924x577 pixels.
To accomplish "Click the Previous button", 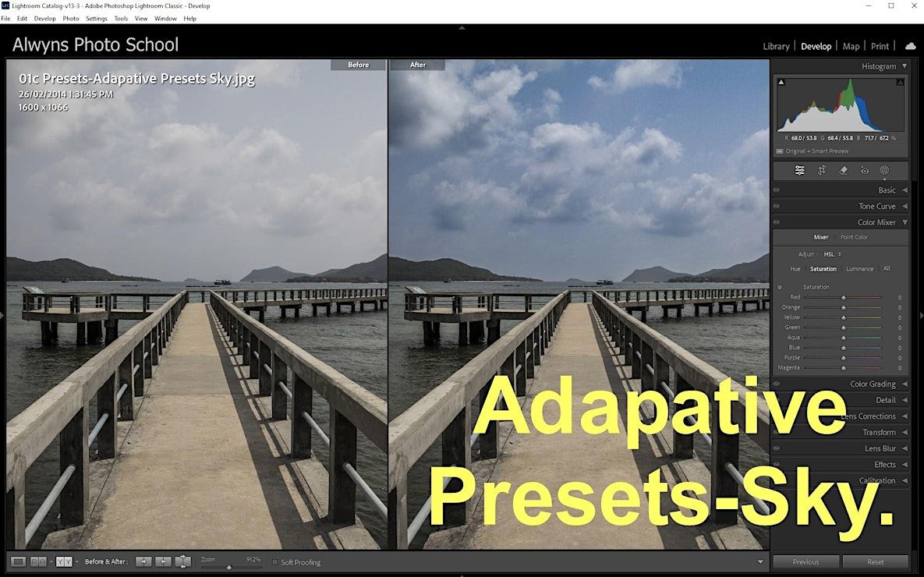I will pyautogui.click(x=805, y=561).
